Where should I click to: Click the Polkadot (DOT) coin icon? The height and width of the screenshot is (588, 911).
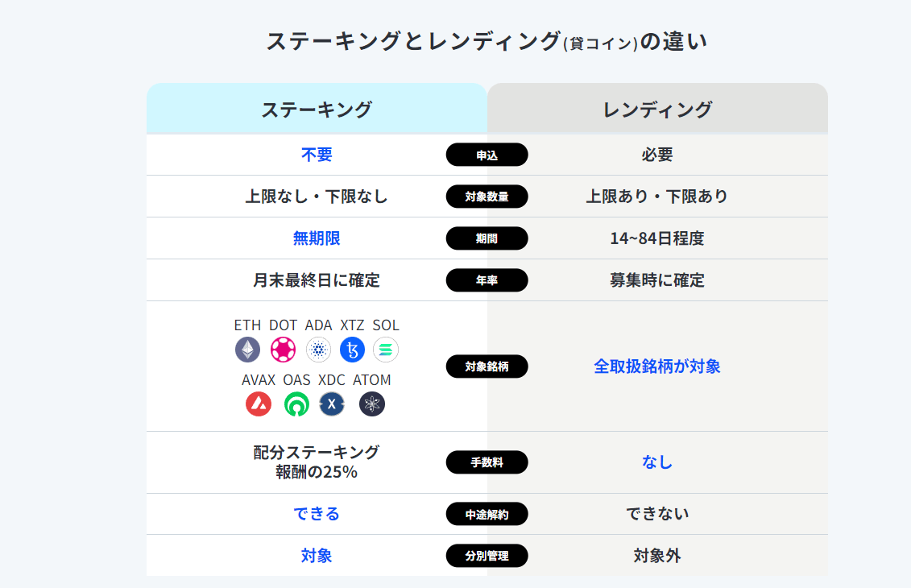[283, 350]
